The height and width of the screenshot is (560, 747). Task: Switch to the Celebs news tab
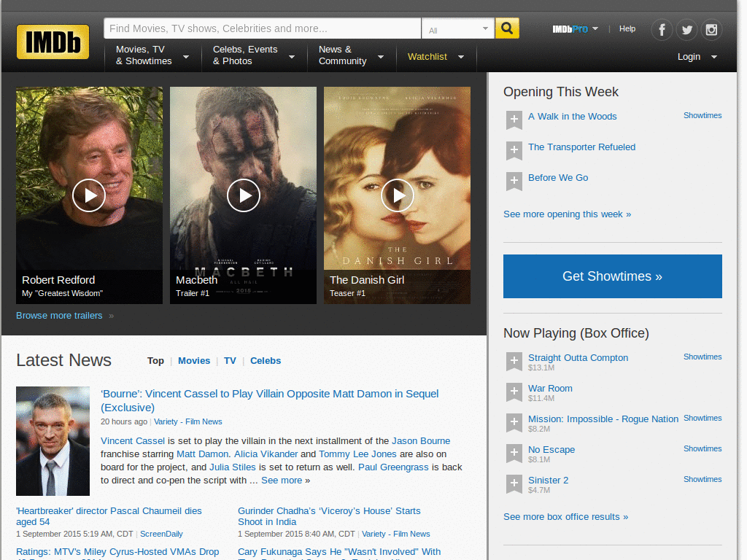point(266,361)
